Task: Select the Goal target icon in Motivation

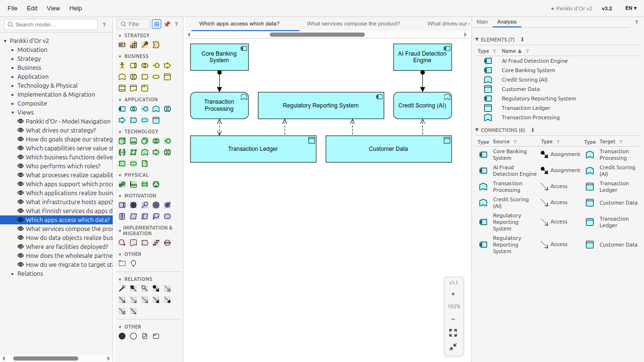Action: pos(156,205)
